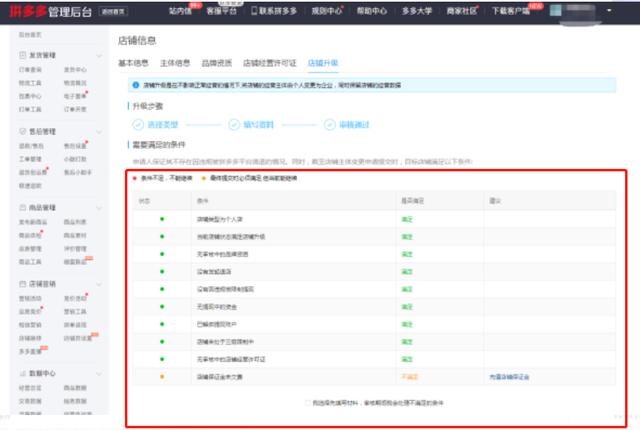The height and width of the screenshot is (430, 640).
Task: Click the blue info icon in the notice banner
Action: (136, 85)
